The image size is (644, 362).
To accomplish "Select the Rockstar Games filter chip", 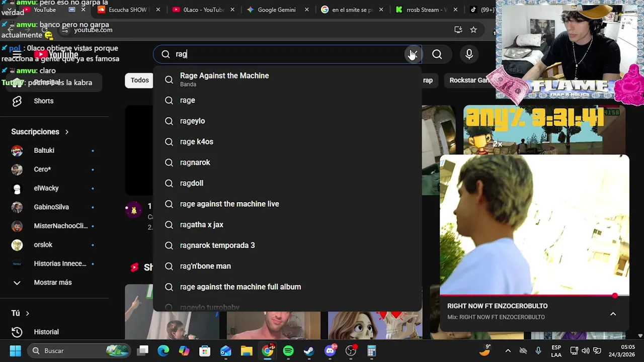I will pos(469,80).
